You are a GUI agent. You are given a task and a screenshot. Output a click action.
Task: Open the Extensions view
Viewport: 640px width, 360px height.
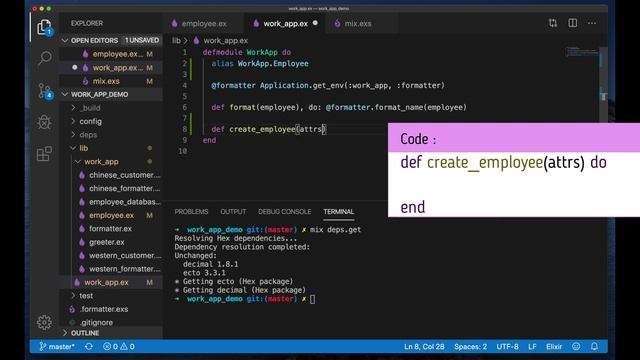[x=44, y=154]
